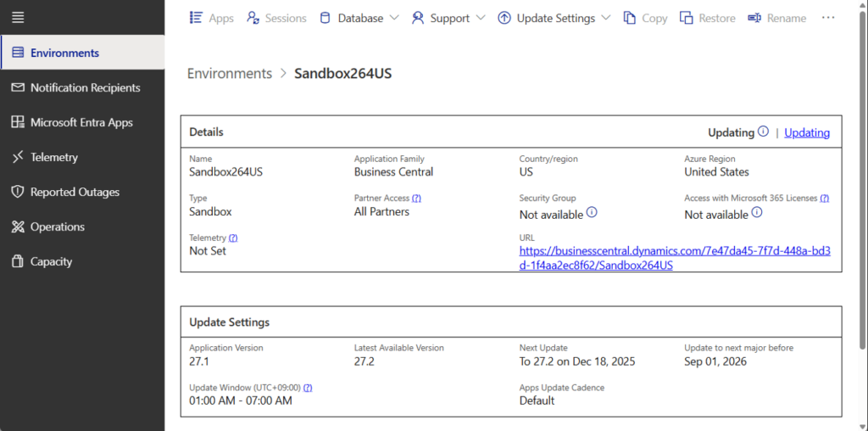Open the more options ellipsis menu

[828, 18]
